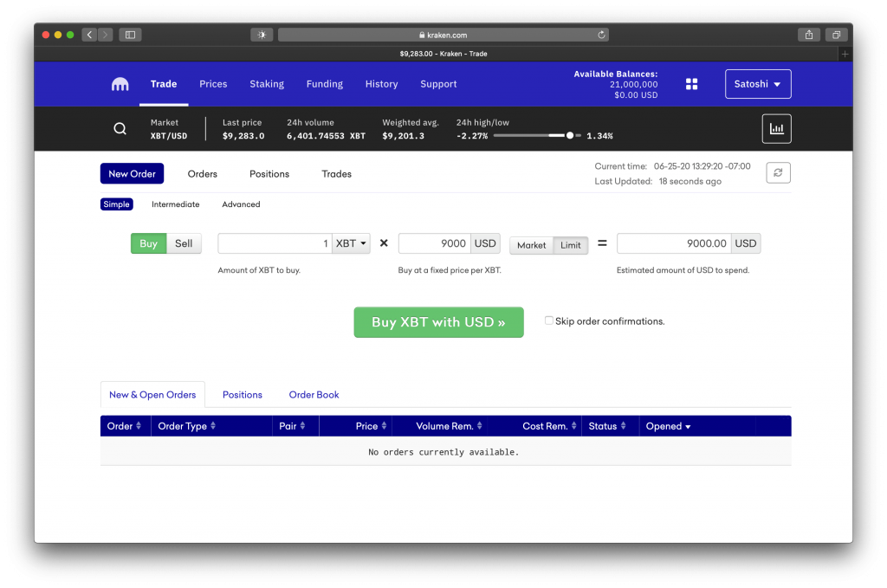The height and width of the screenshot is (588, 887).
Task: Sort orders by Opened column
Action: 668,426
